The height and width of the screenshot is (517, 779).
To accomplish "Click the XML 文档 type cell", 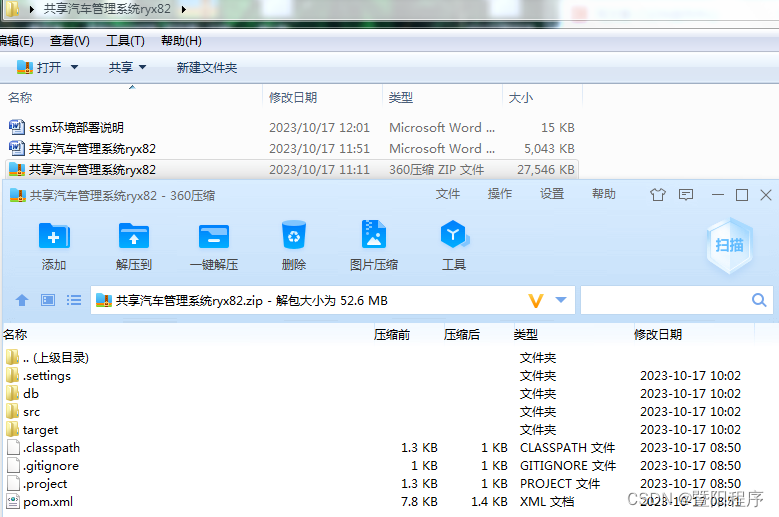I will pyautogui.click(x=547, y=502).
